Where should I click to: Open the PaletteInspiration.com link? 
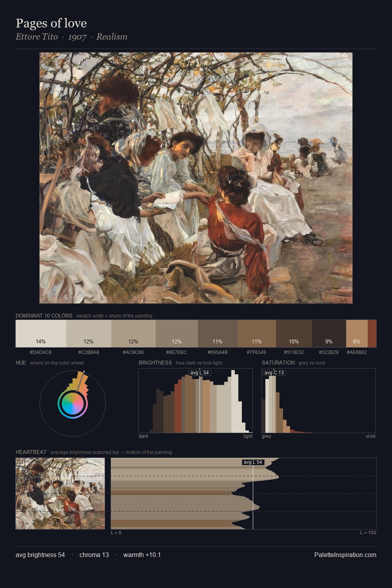tap(345, 555)
